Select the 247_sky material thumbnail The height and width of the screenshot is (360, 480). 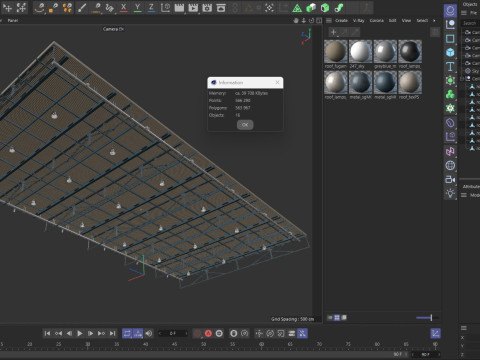click(x=360, y=52)
